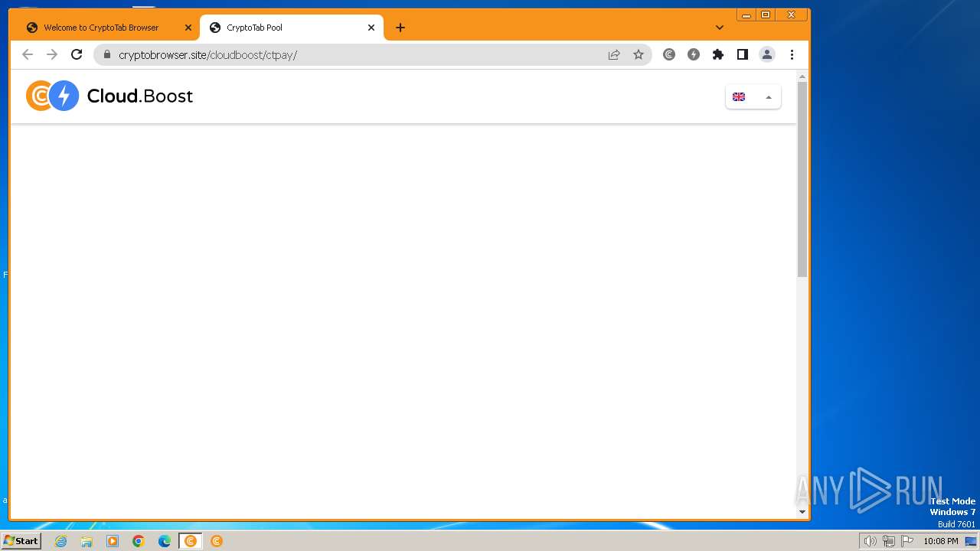Launch Internet Explorer from taskbar
980x551 pixels.
click(61, 541)
